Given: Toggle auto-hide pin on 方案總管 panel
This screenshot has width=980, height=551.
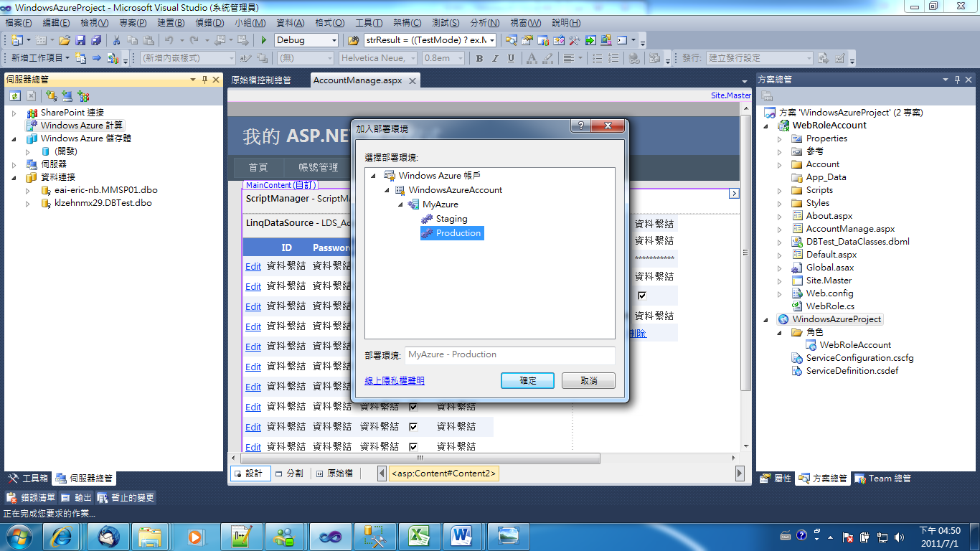Looking at the screenshot, I should tap(956, 80).
